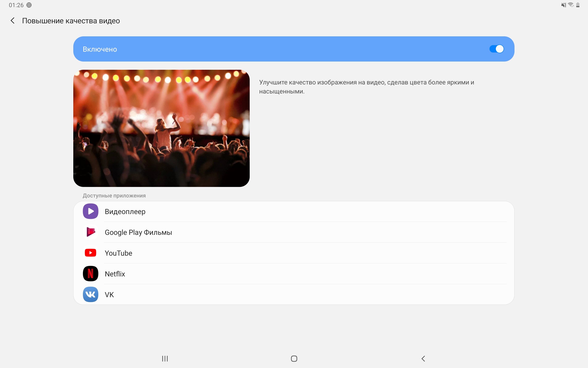Select the YouTube row label
The image size is (588, 368).
point(118,253)
